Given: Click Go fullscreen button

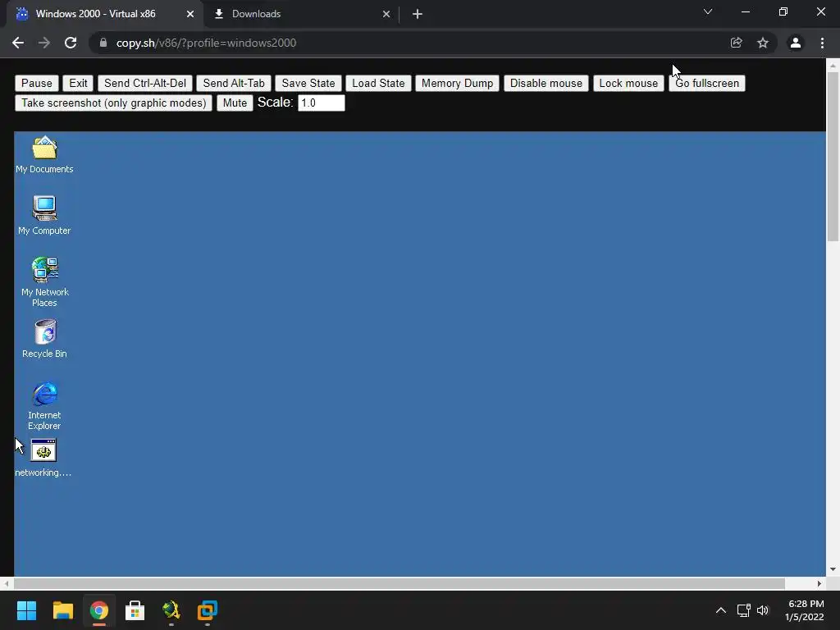Looking at the screenshot, I should tap(706, 83).
